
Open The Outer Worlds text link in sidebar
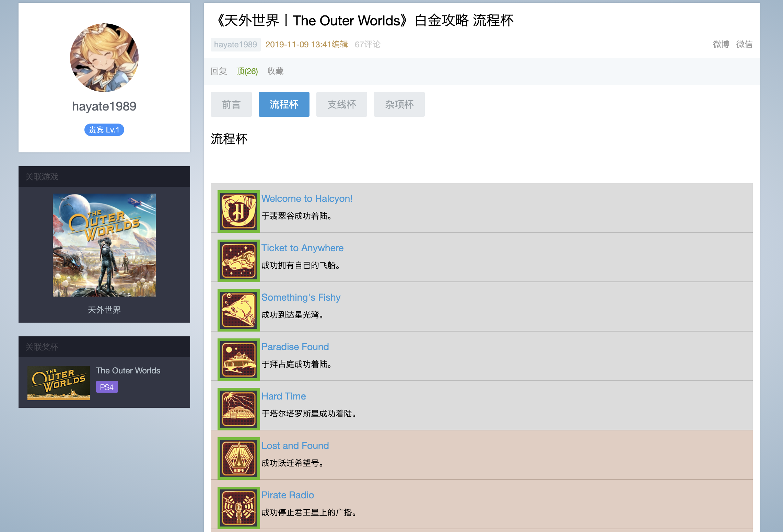click(x=128, y=371)
